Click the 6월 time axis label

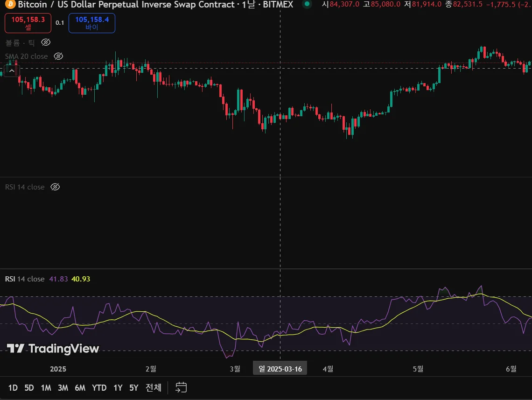tap(511, 368)
